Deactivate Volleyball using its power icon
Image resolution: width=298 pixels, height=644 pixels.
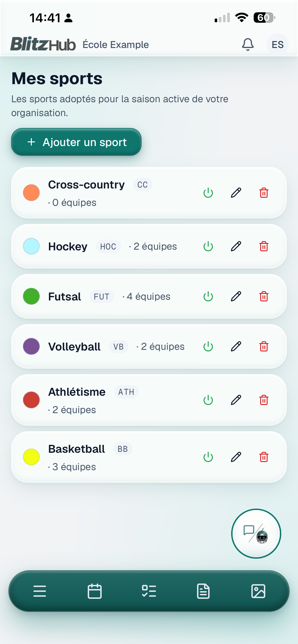[x=208, y=347]
